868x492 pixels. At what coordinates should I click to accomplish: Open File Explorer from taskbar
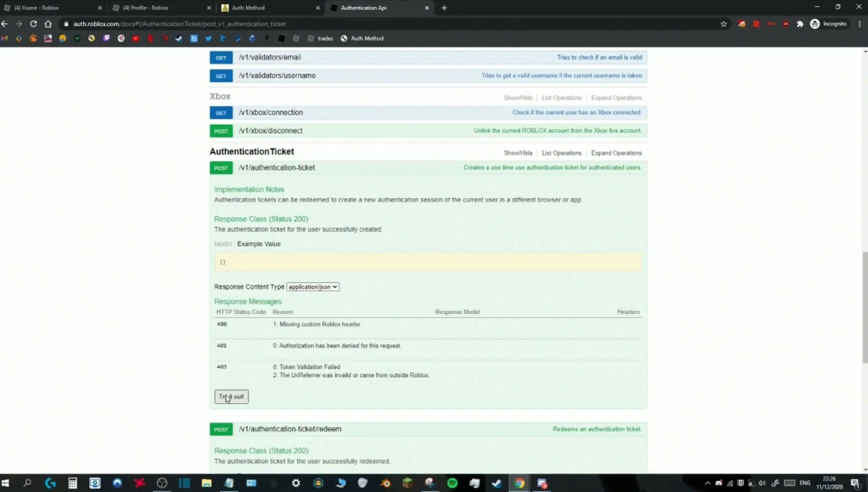[207, 483]
